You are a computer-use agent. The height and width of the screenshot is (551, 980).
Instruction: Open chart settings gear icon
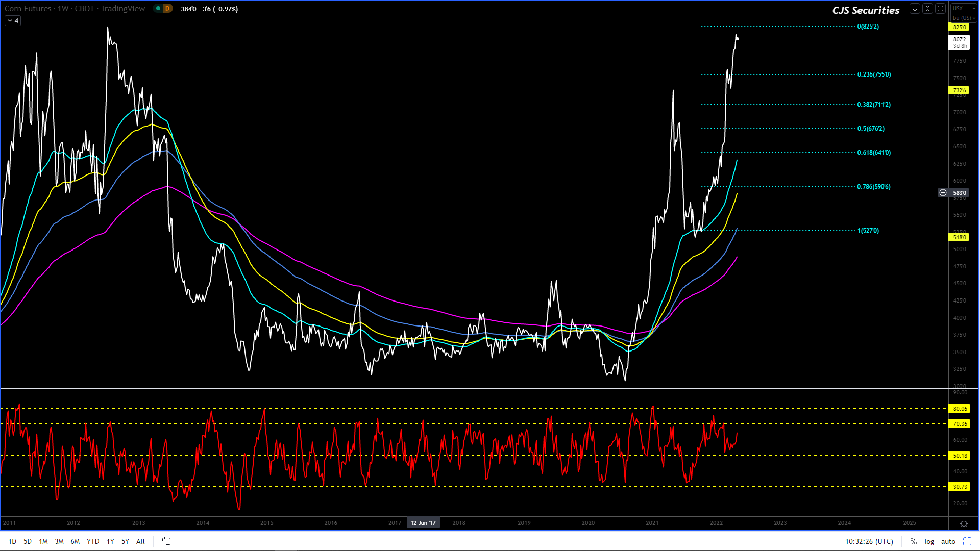point(964,523)
